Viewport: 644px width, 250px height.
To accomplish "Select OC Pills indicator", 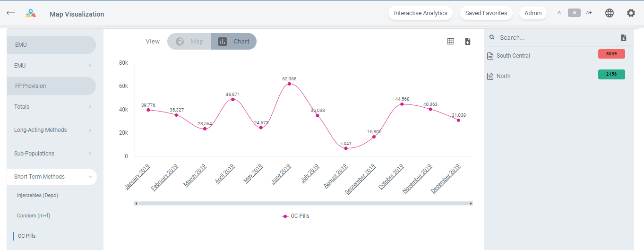I will click(26, 236).
